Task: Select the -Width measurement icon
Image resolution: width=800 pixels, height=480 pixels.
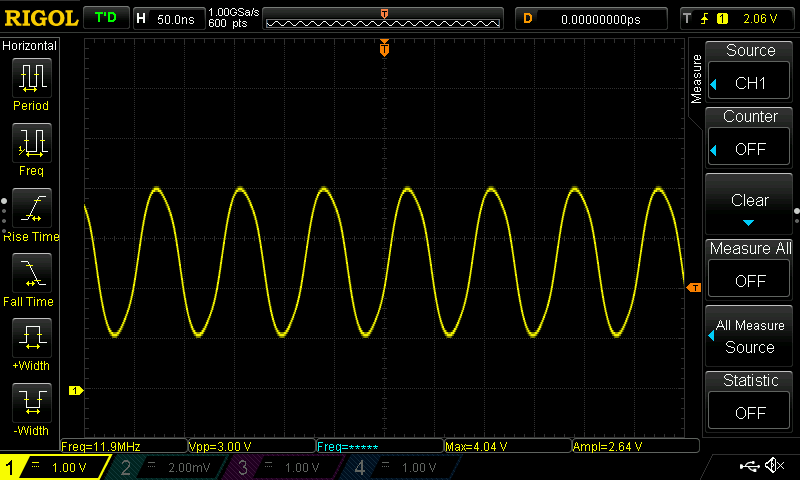Action: [31, 404]
